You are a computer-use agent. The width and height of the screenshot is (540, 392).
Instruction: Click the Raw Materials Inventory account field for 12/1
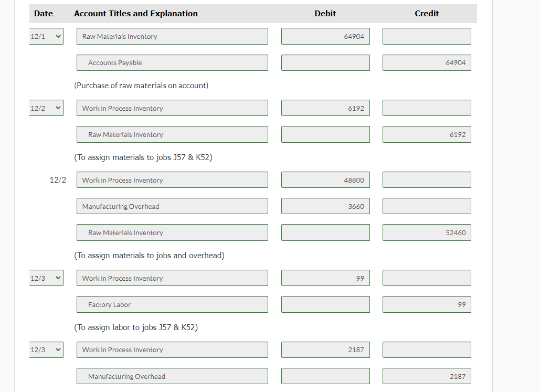click(172, 36)
